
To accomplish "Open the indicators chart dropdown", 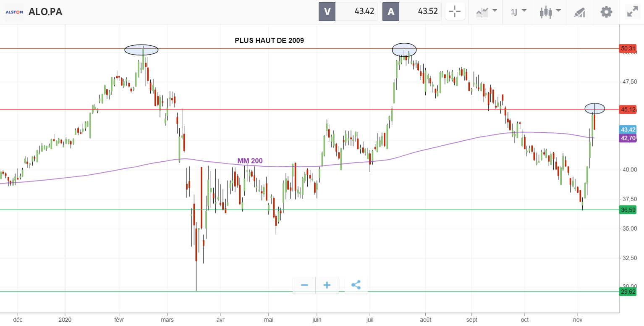I will coord(487,12).
